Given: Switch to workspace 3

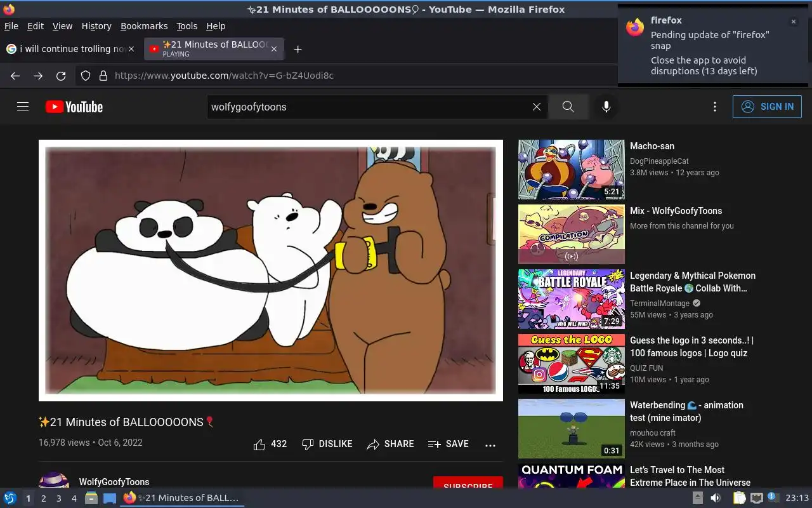Looking at the screenshot, I should click(58, 498).
